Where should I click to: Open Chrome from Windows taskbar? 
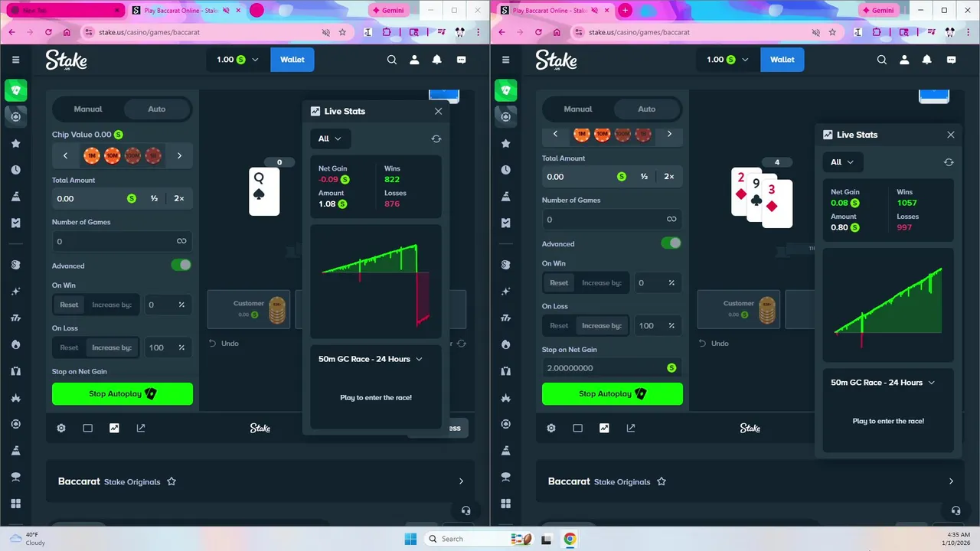pos(570,539)
